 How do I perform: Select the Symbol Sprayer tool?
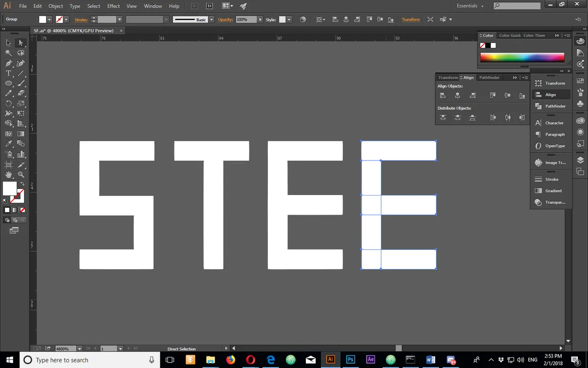[8, 154]
